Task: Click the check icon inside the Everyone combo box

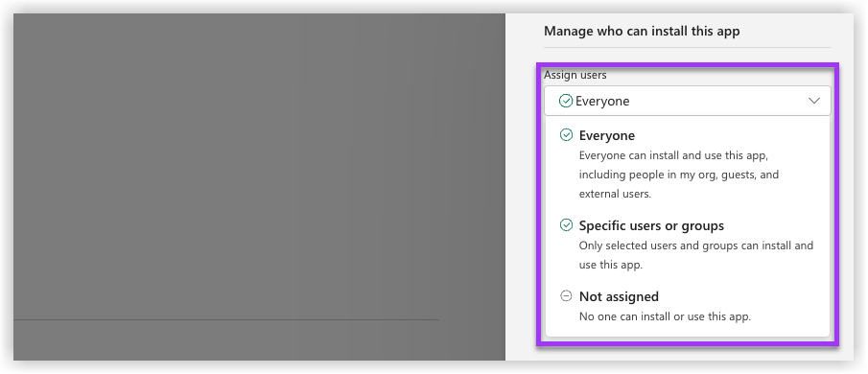Action: (x=565, y=101)
